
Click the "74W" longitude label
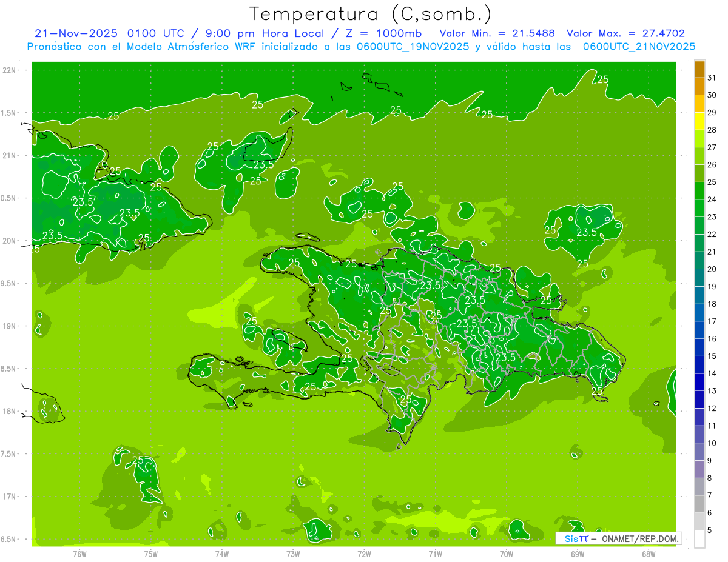[x=222, y=554]
